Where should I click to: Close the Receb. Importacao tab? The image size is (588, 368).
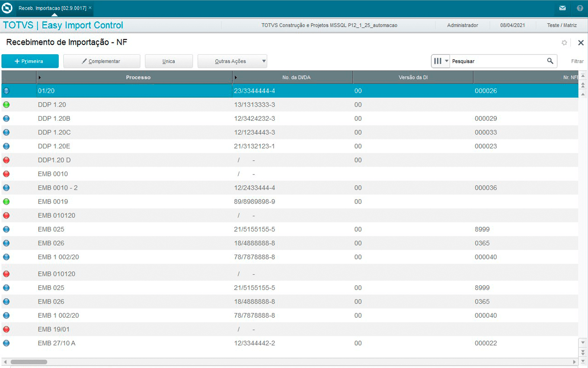[x=90, y=8]
